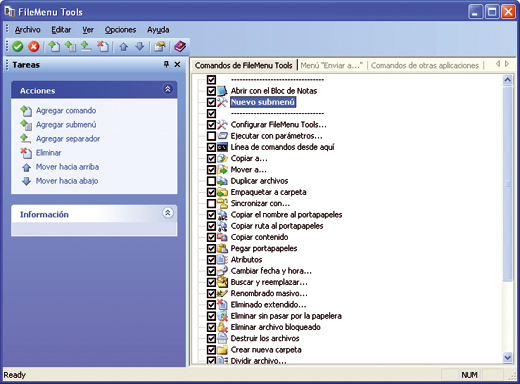Open the Ayuda menu

(158, 30)
